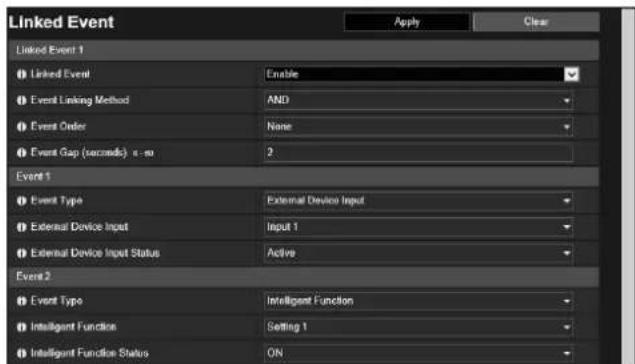Open the Linked Event Enable dropdown
The height and width of the screenshot is (364, 635).
(422, 74)
